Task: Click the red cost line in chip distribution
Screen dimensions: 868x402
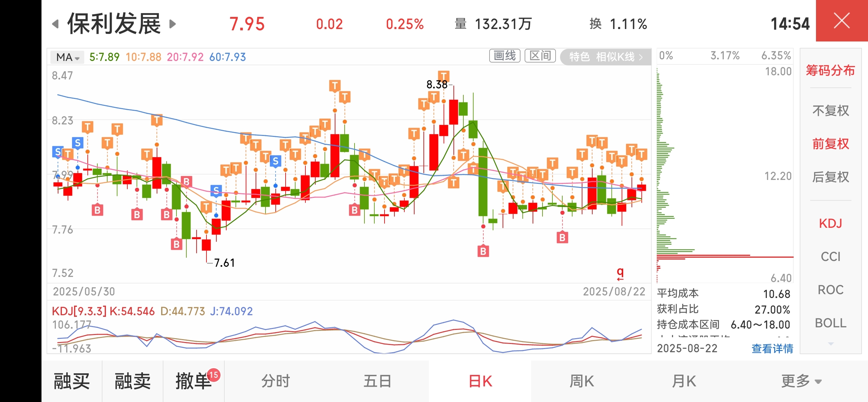Action: [x=724, y=257]
